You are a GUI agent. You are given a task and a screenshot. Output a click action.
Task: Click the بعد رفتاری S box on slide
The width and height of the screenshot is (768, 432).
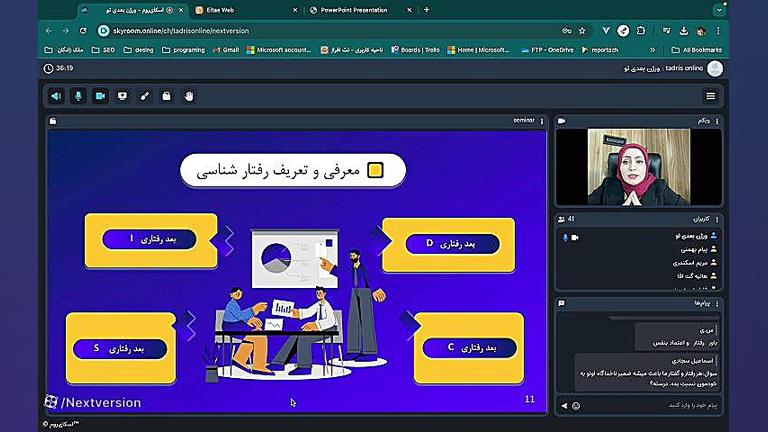tap(120, 349)
